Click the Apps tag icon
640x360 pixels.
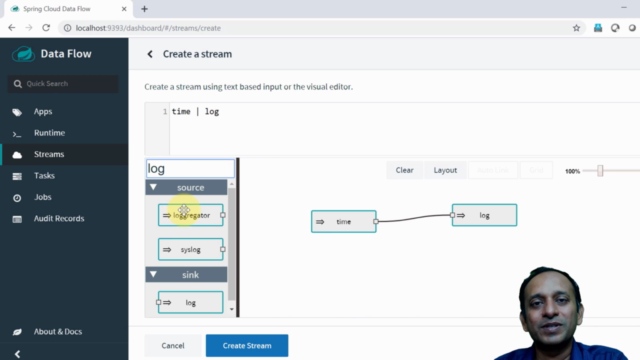[17, 112]
